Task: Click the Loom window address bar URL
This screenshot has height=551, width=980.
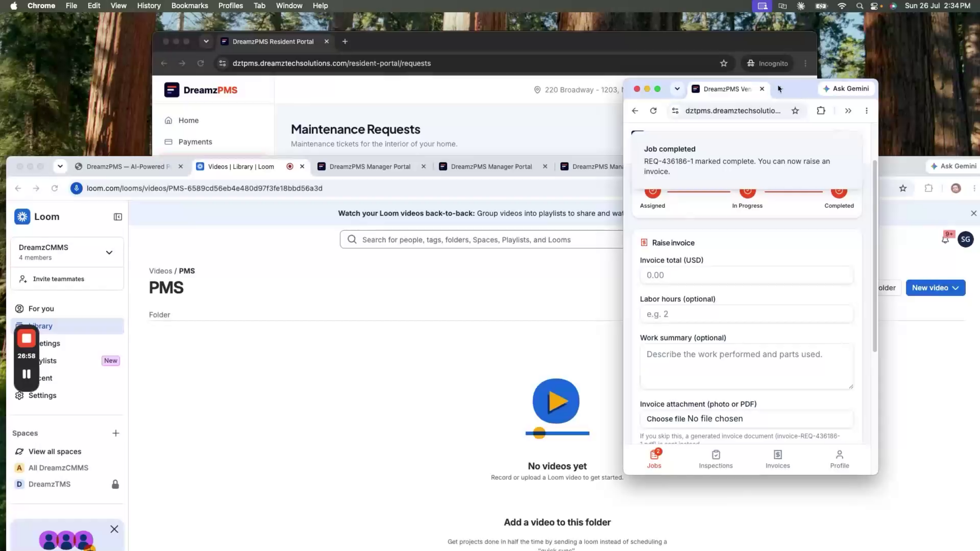Action: (x=205, y=188)
